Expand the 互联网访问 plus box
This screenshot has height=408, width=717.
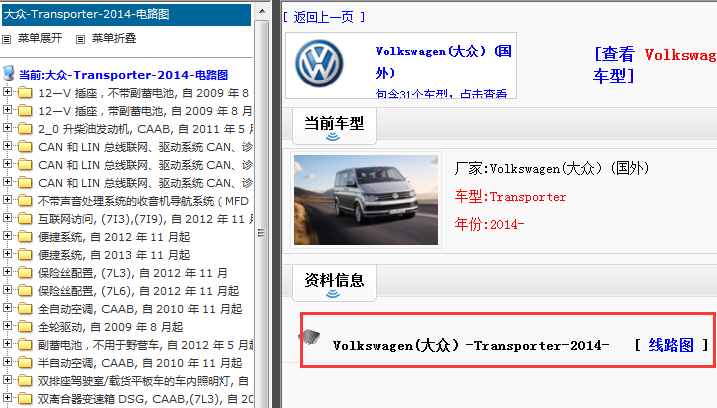(7, 218)
